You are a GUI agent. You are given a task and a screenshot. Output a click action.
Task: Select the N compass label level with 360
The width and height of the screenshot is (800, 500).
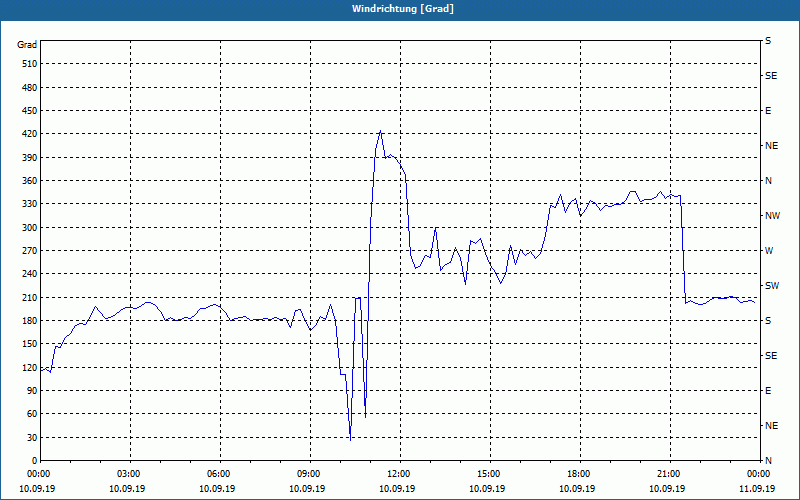[768, 181]
